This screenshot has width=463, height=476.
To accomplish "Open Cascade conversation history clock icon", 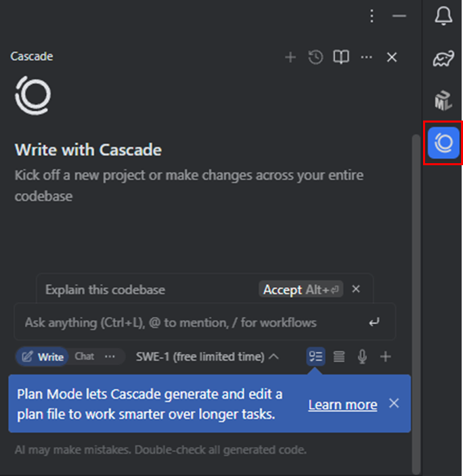I will pos(315,57).
